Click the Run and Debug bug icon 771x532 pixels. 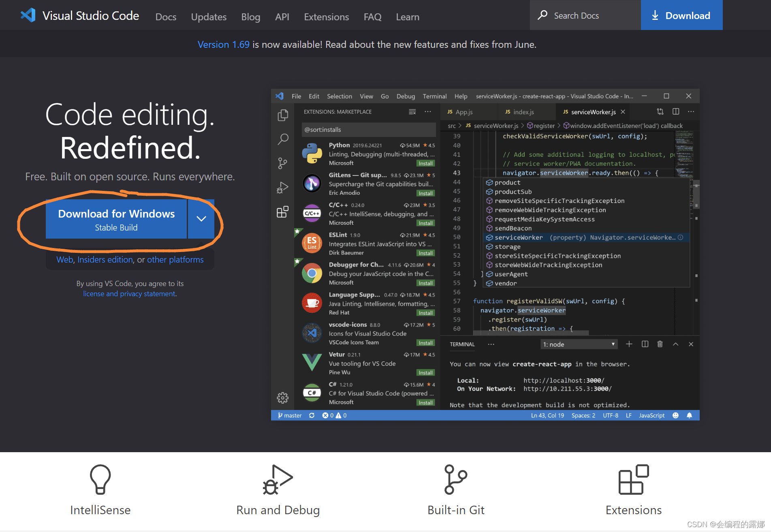[x=278, y=479]
